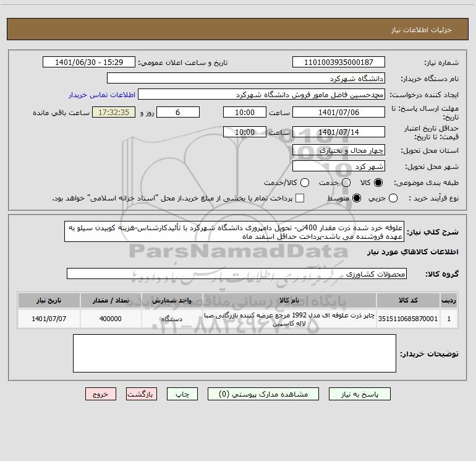Toggle the اسناد خزانه اسلامی payment checkbox
The width and height of the screenshot is (476, 461).
[x=300, y=198]
